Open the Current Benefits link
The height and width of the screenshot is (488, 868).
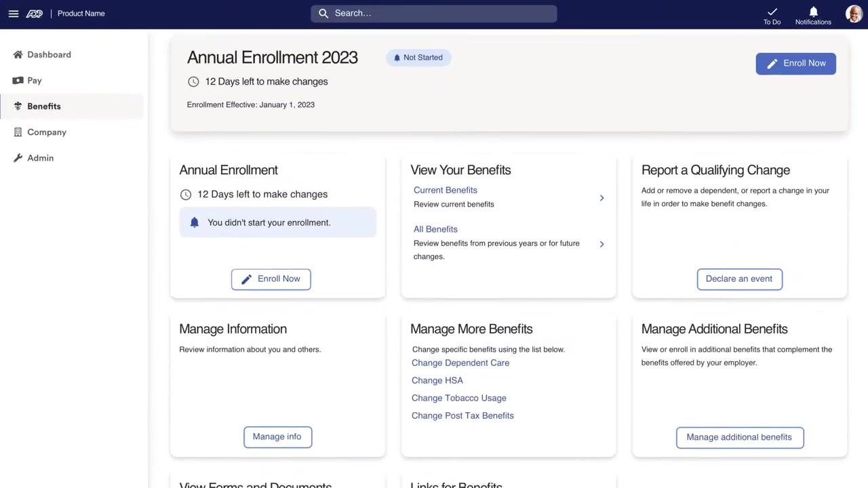446,190
